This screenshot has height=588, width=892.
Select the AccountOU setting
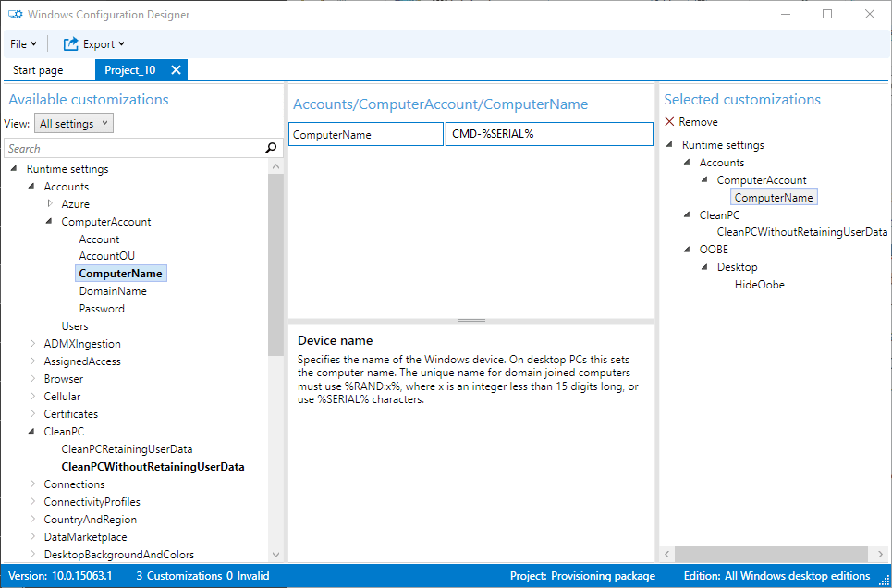tap(107, 256)
